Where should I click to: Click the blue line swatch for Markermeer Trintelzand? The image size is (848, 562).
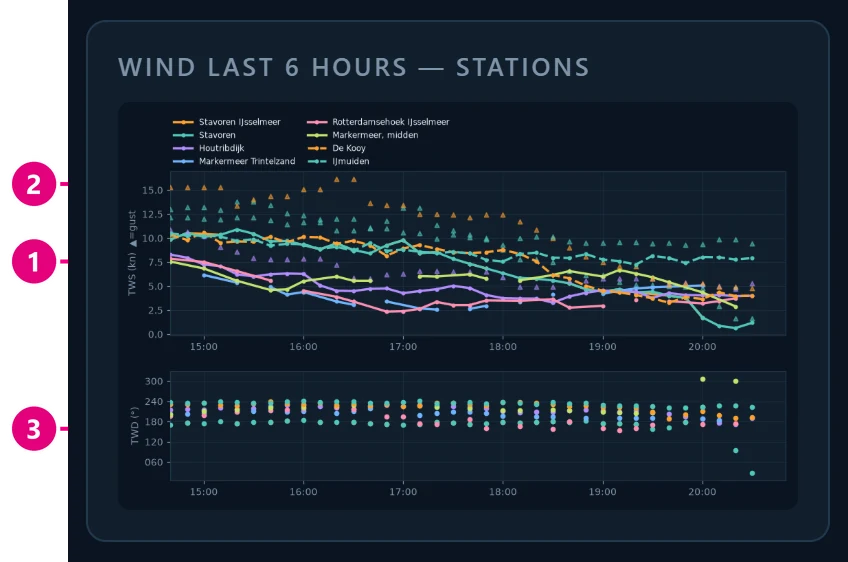point(183,161)
